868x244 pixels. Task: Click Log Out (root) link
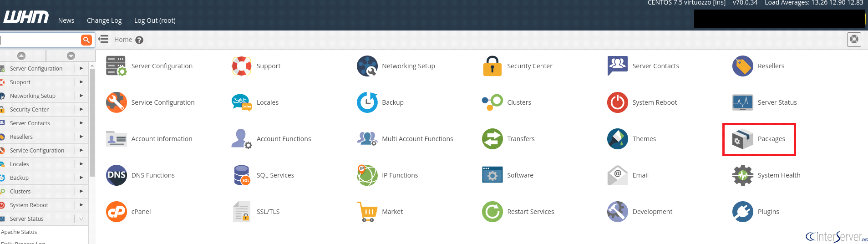point(155,20)
